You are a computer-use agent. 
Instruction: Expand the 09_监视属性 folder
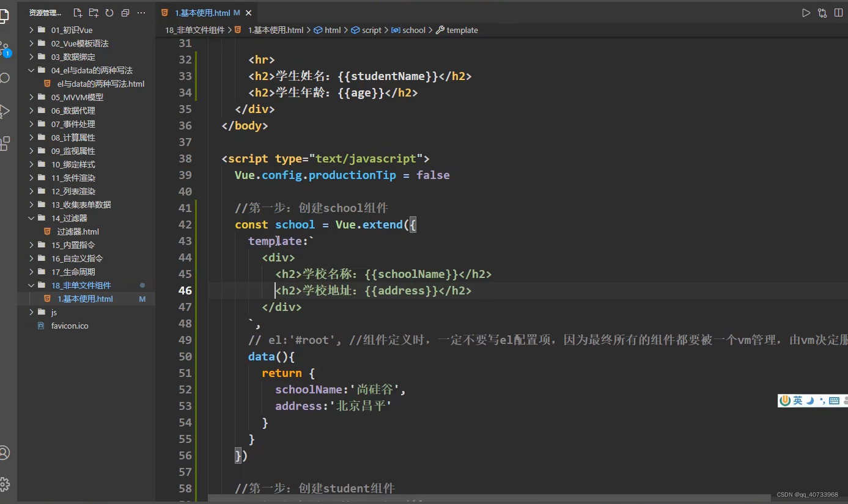coord(86,151)
